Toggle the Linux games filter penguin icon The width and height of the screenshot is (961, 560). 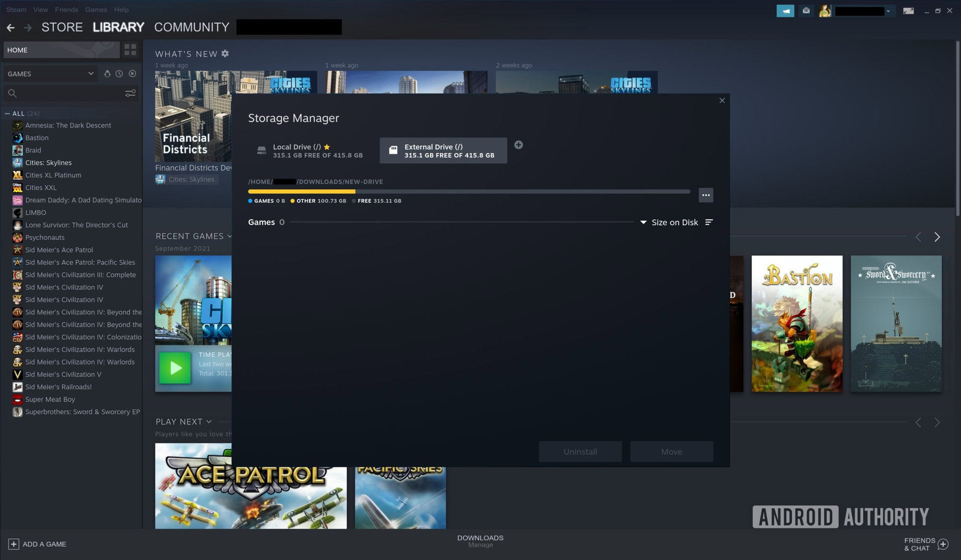point(107,74)
